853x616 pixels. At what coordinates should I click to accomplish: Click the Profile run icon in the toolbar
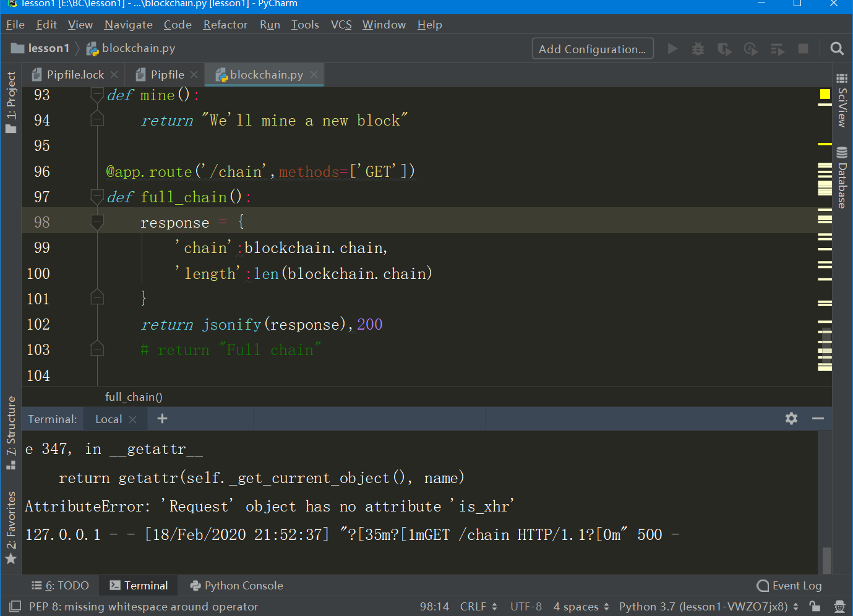coord(750,49)
